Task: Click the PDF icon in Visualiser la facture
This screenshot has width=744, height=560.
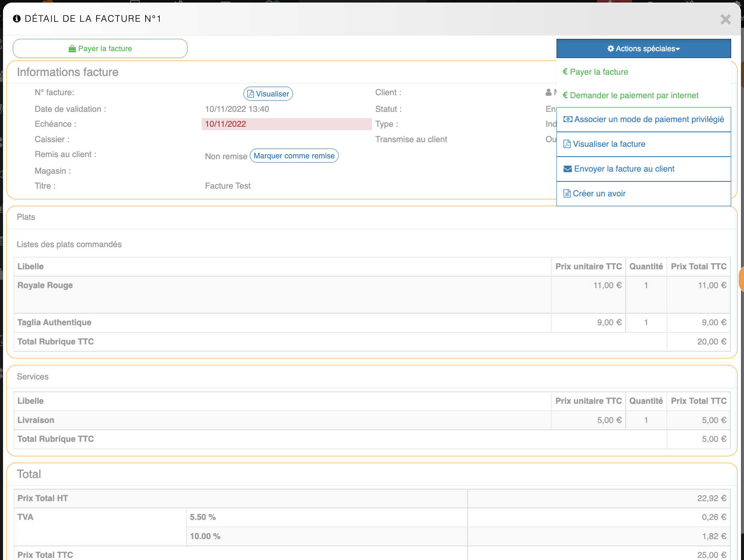Action: [x=567, y=144]
